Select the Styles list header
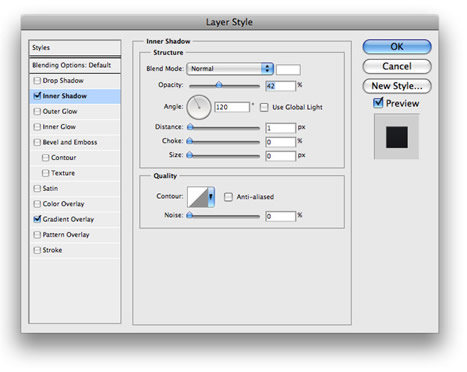Image resolution: width=467 pixels, height=372 pixels. 75,48
